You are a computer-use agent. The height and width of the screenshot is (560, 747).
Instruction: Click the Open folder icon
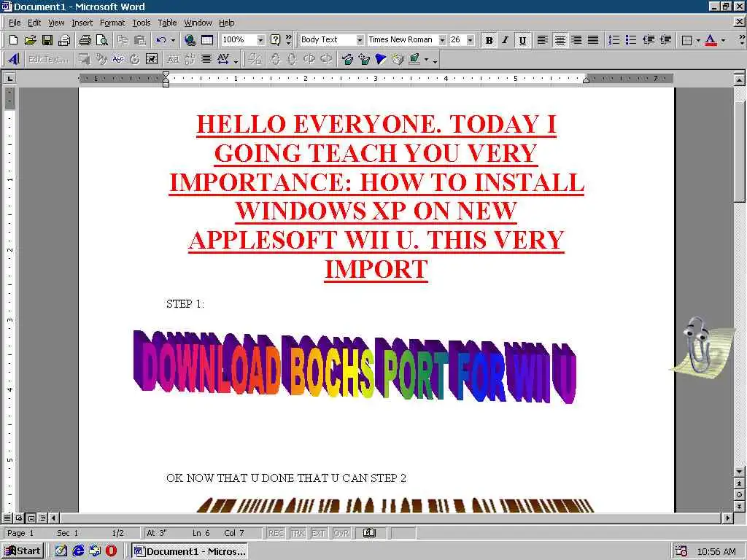point(30,40)
